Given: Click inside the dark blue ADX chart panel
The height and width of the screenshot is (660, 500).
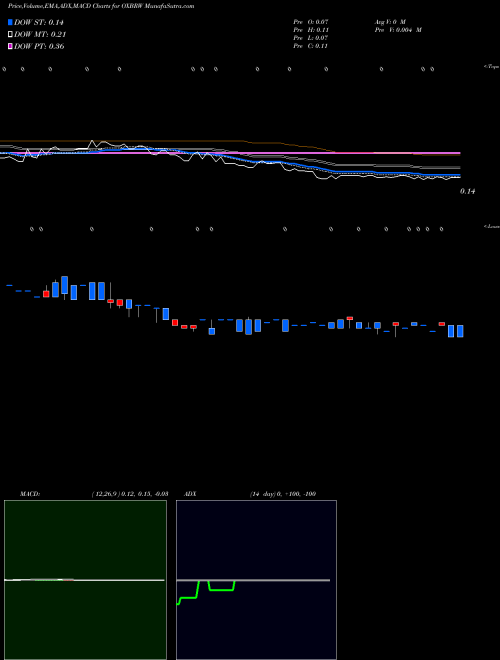Looking at the screenshot, I should coord(256,580).
